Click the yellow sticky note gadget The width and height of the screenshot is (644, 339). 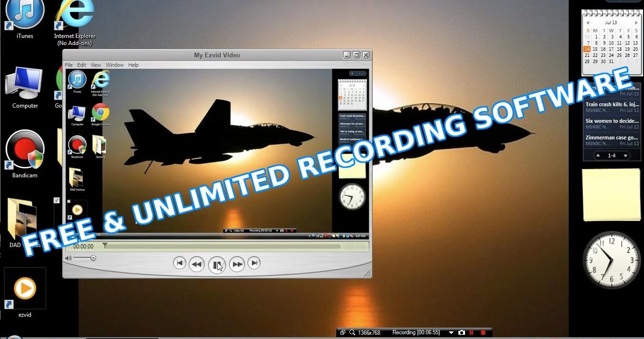point(611,194)
